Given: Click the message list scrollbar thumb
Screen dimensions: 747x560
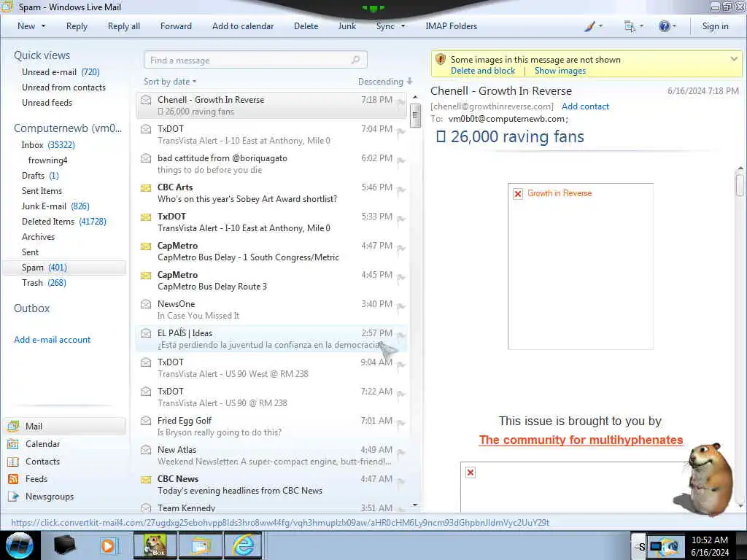Looking at the screenshot, I should coord(415,116).
